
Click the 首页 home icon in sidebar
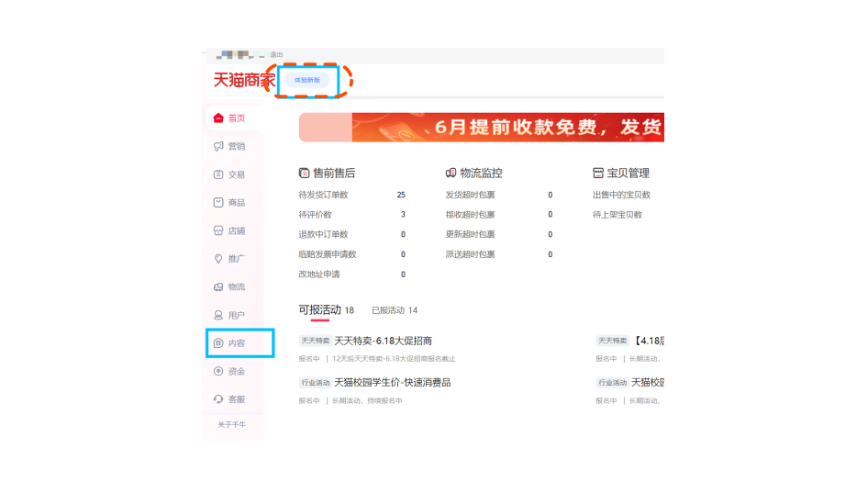[218, 118]
